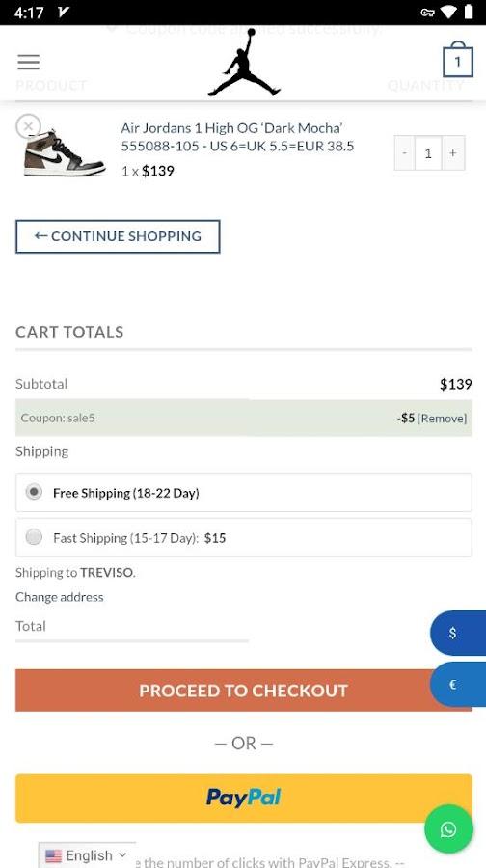Tap the Jumpman logo
This screenshot has width=486, height=868.
244,63
